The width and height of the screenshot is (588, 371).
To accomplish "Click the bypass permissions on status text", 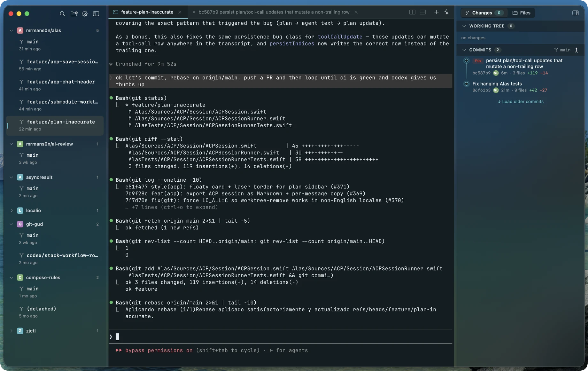I will (x=159, y=351).
